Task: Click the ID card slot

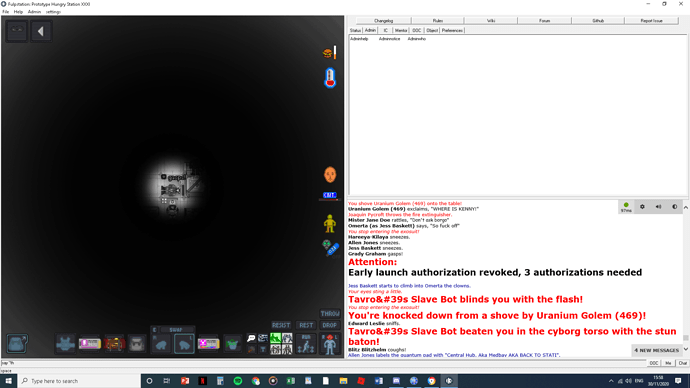Action: tap(89, 344)
